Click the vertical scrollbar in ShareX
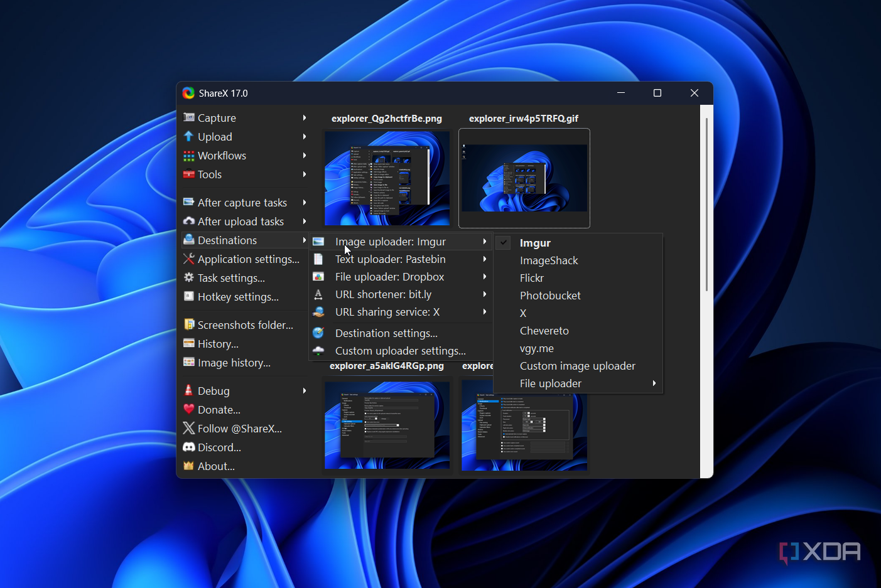 point(706,205)
